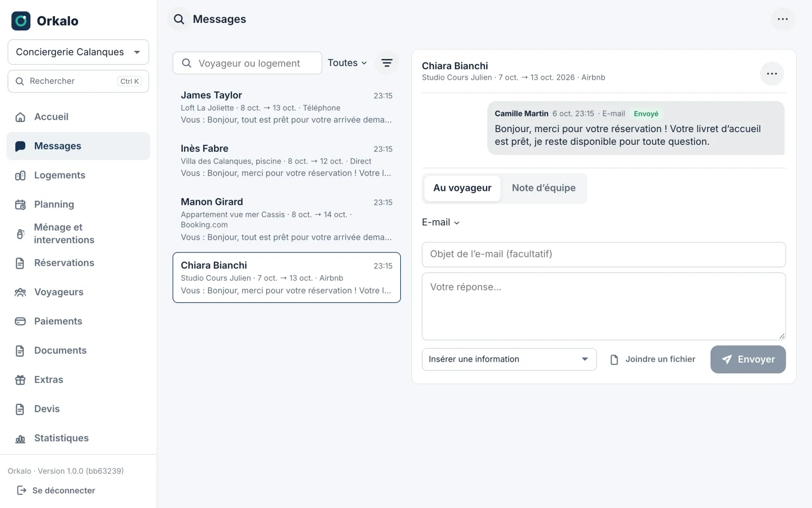Click the Statistiques chart icon
812x508 pixels.
coord(20,438)
